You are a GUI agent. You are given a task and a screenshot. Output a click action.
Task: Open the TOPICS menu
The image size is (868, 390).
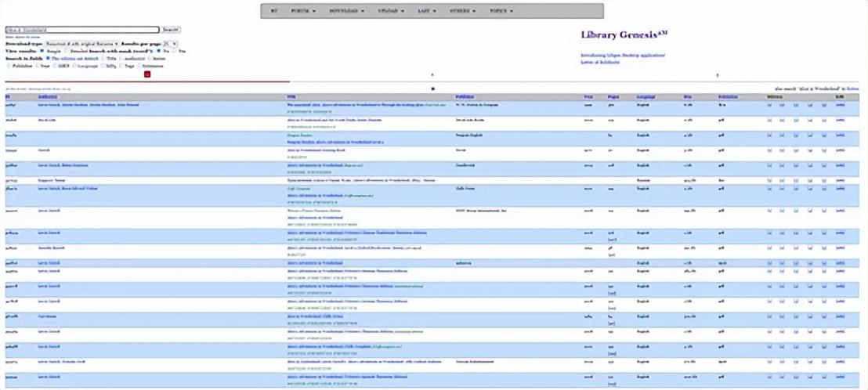[501, 10]
